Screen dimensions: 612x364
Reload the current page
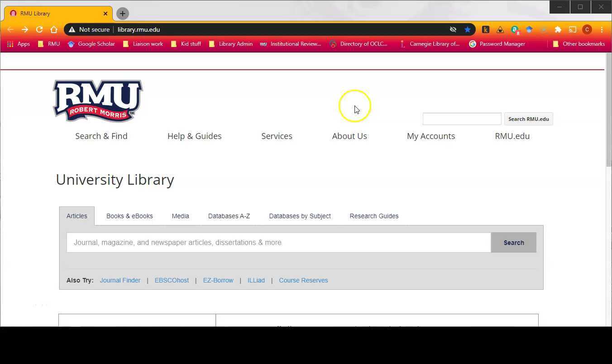39,29
